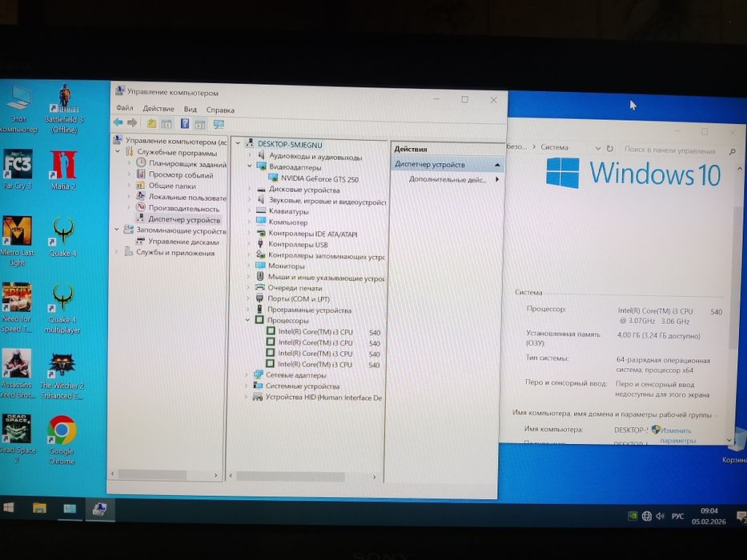Click Изменить параметры link in System window
The image size is (747, 560).
coord(677,435)
